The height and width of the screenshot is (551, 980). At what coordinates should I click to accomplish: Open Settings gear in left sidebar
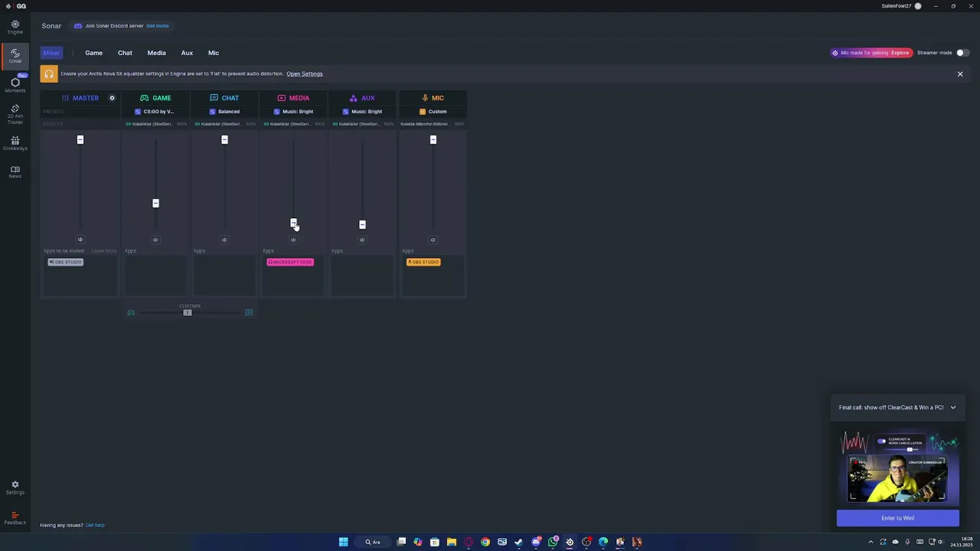coord(15,487)
